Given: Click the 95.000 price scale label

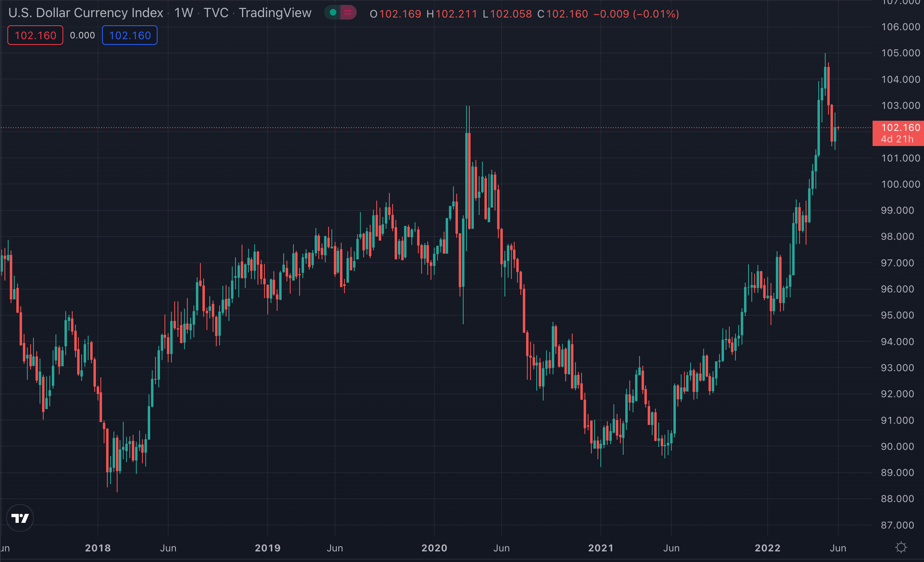Looking at the screenshot, I should pyautogui.click(x=897, y=315).
